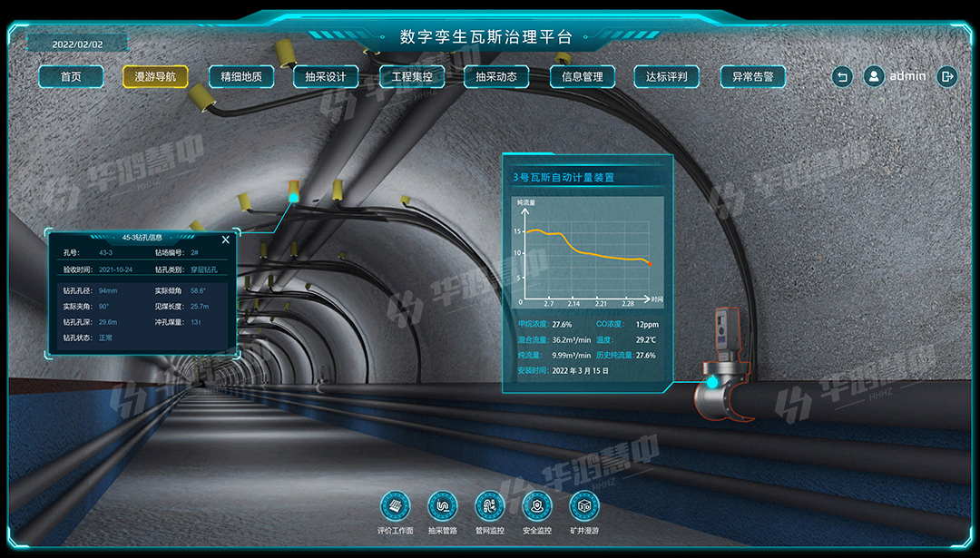980x558 pixels.
Task: Select the 漫游导航 navigation tab
Action: point(155,77)
